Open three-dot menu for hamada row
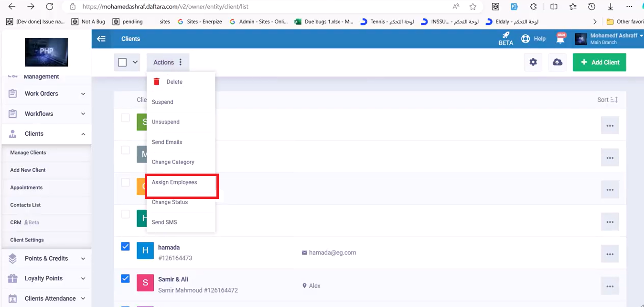The height and width of the screenshot is (307, 644). click(x=610, y=254)
